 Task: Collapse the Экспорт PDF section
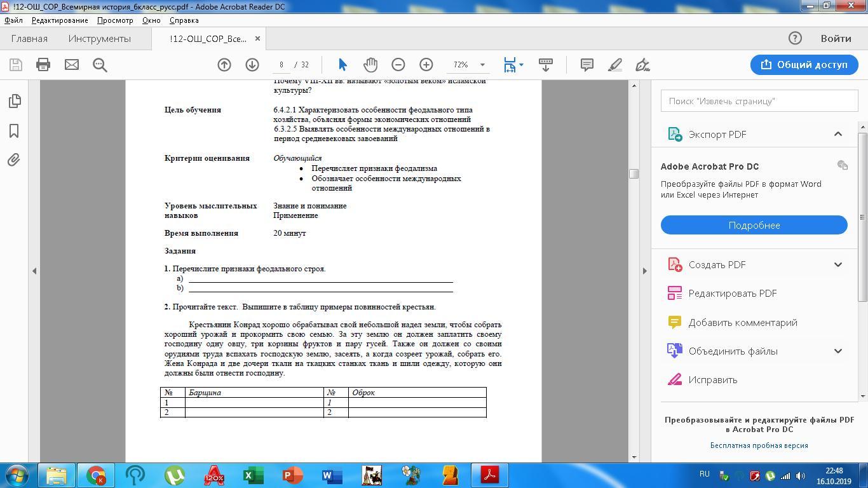pos(837,134)
